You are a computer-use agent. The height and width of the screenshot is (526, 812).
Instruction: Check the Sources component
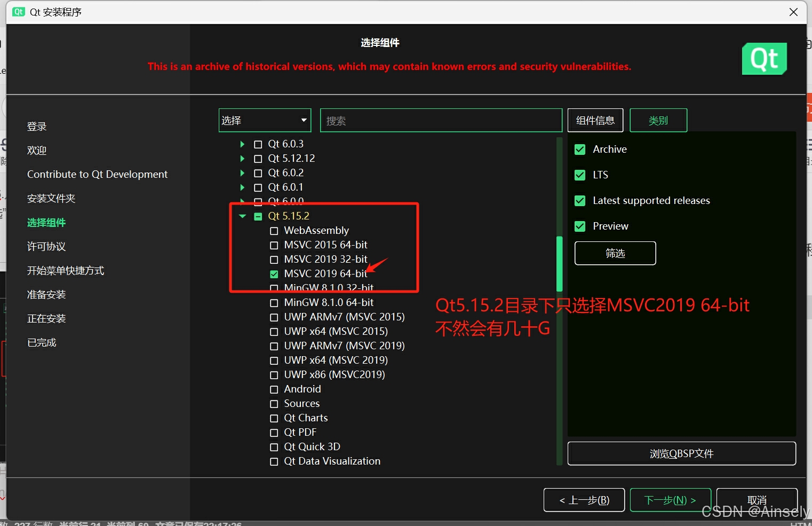click(274, 404)
